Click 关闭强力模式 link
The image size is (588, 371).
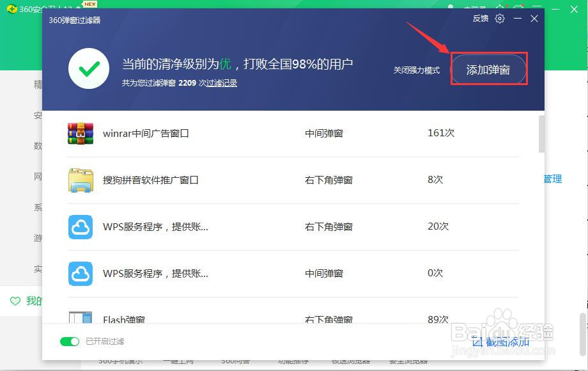(416, 70)
